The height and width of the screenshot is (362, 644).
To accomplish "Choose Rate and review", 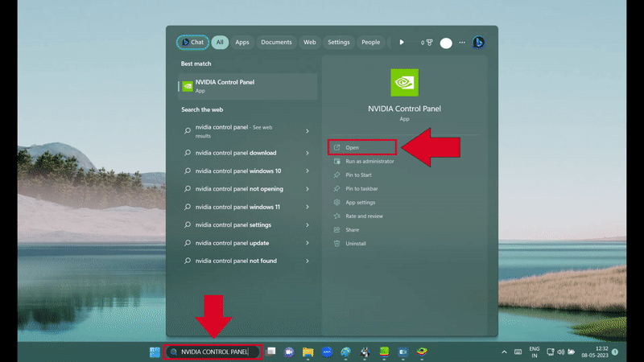I will [x=364, y=216].
